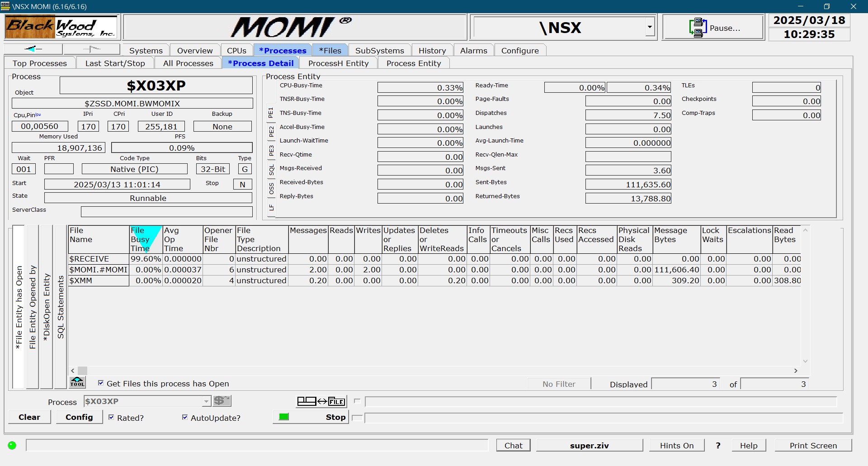Screen dimensions: 868x466
Task: Click the table's scroll right arrow
Action: pyautogui.click(x=796, y=371)
